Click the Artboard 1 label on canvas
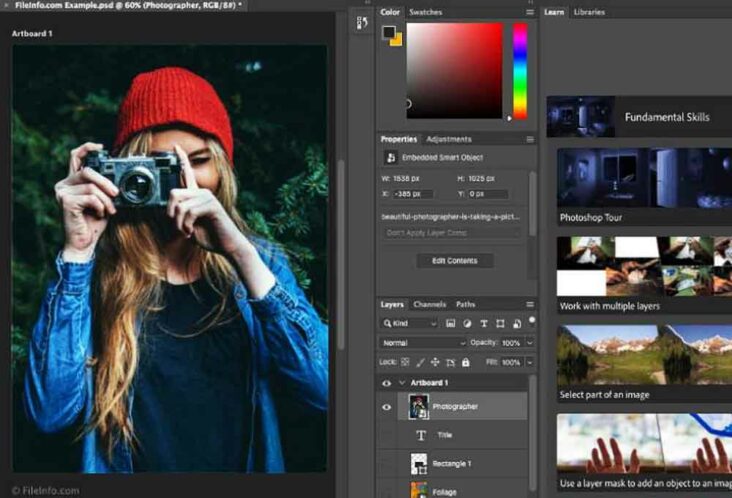732x498 pixels. pyautogui.click(x=32, y=34)
